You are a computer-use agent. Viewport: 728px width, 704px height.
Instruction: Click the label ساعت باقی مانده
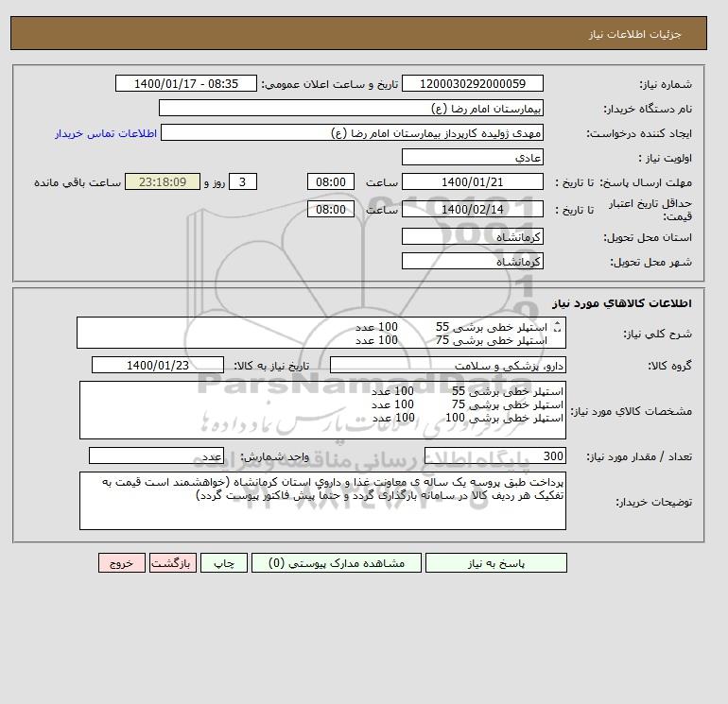(x=78, y=182)
